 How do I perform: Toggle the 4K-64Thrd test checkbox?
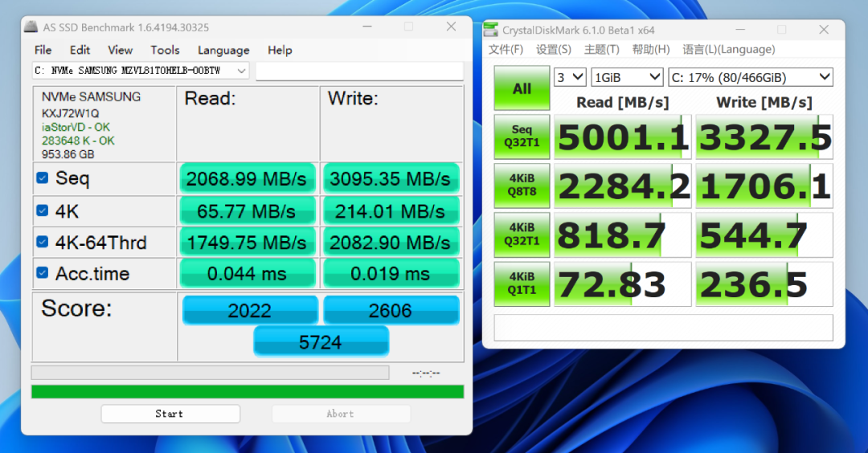42,243
